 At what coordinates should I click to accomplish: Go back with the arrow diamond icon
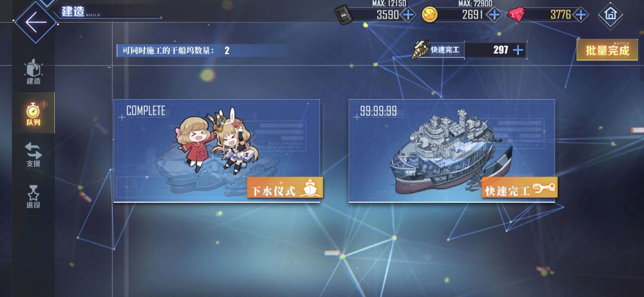tap(35, 22)
